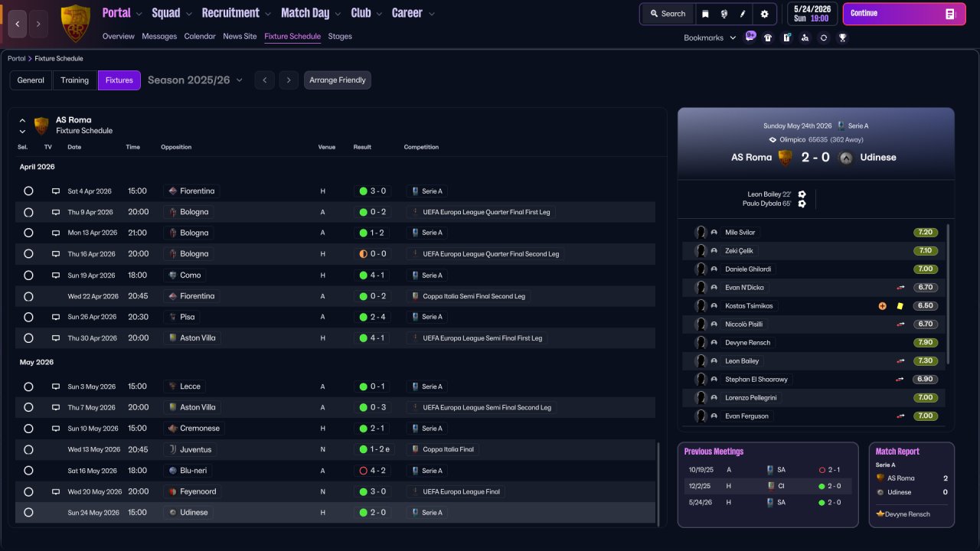The width and height of the screenshot is (980, 551).
Task: Open the Overview tab
Action: [118, 37]
